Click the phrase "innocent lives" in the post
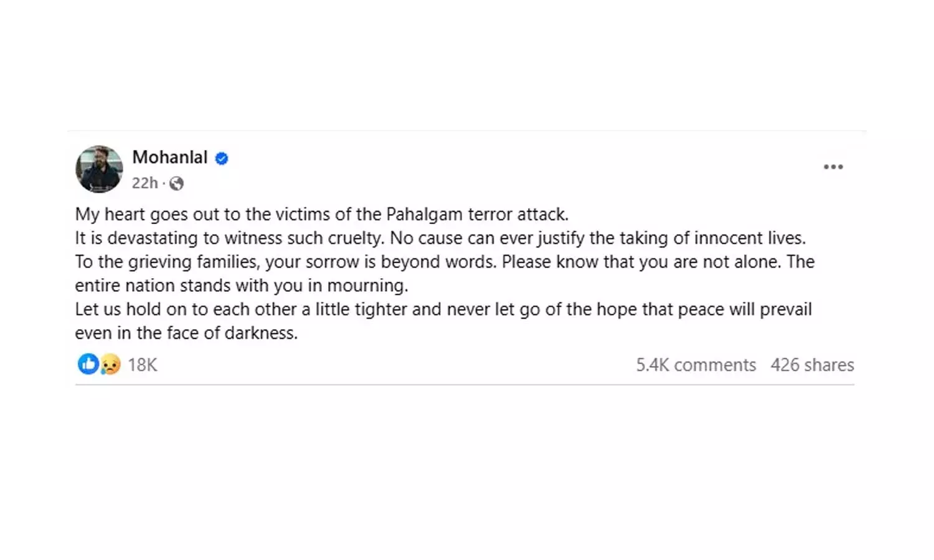 (749, 238)
